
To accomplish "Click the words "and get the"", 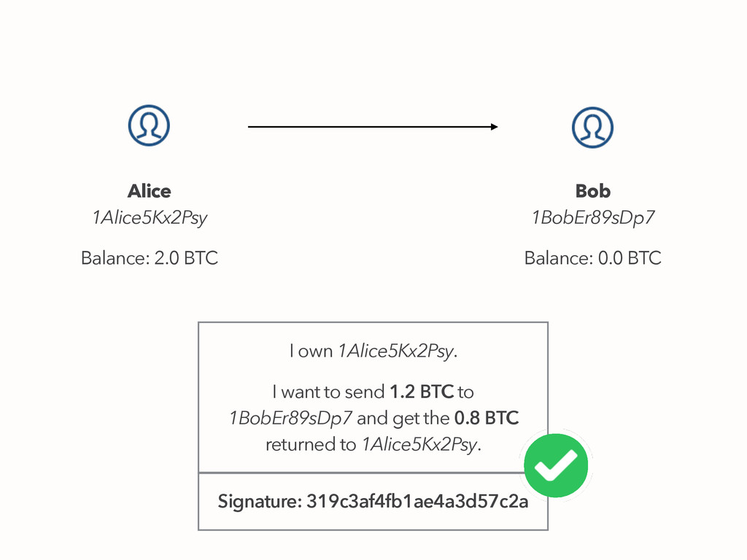I will coord(403,419).
